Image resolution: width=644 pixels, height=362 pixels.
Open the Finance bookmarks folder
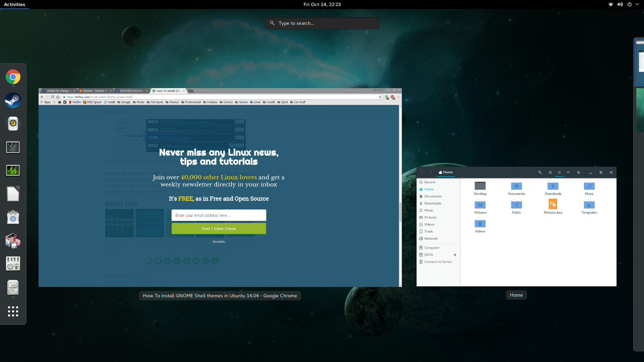[x=172, y=102]
